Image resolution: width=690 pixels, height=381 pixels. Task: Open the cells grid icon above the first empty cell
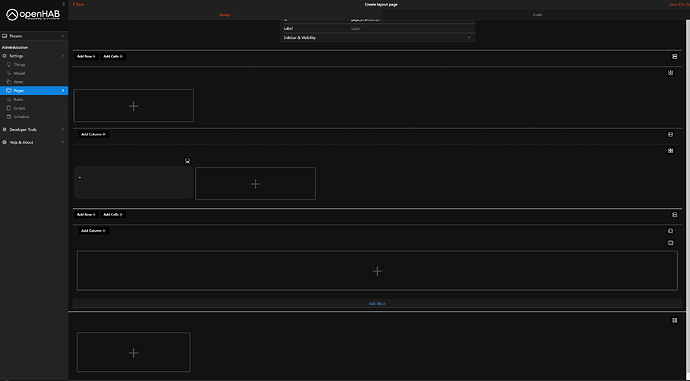tap(671, 73)
